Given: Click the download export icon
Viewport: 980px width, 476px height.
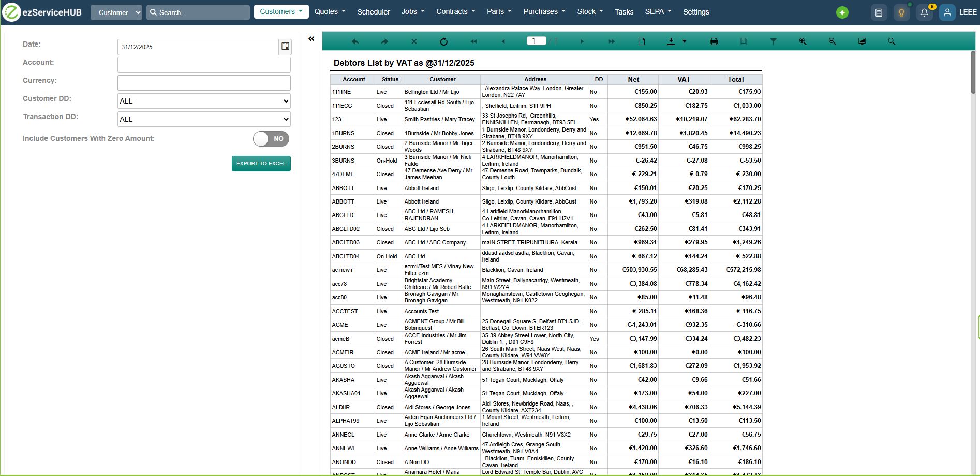Looking at the screenshot, I should pyautogui.click(x=671, y=41).
